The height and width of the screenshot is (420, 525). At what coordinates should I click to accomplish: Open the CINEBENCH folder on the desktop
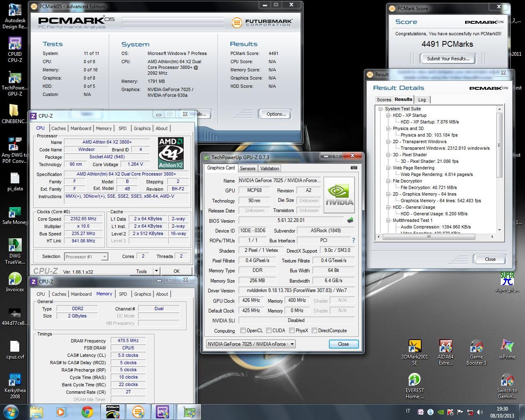click(x=15, y=113)
